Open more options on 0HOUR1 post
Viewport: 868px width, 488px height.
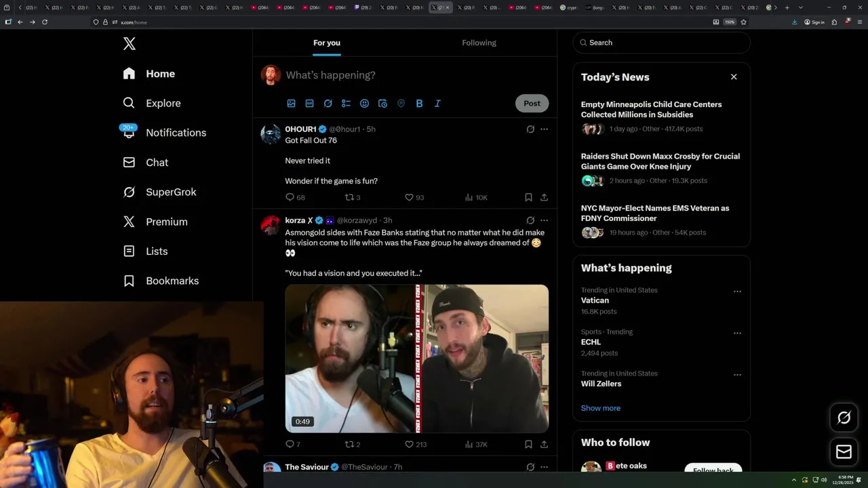pos(544,129)
